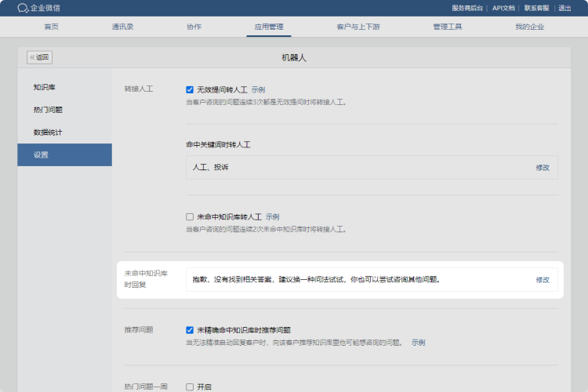
Task: Open 我的企业 tab
Action: click(x=529, y=27)
